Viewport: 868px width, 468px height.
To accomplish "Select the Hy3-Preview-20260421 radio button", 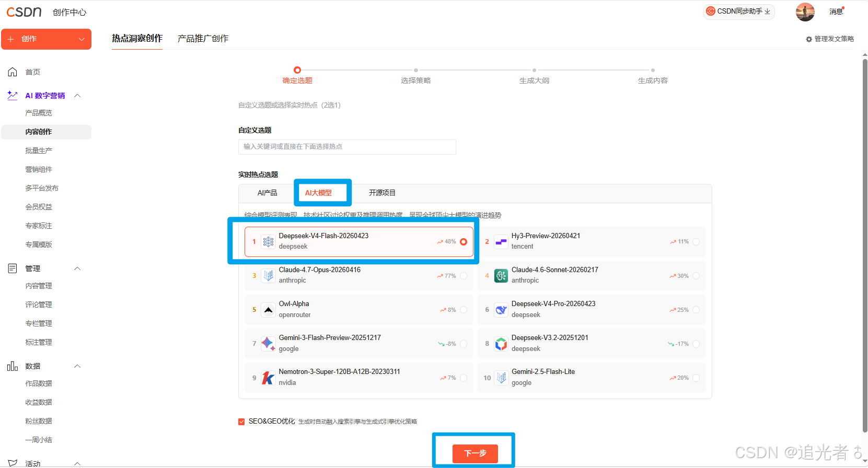I will click(x=696, y=242).
